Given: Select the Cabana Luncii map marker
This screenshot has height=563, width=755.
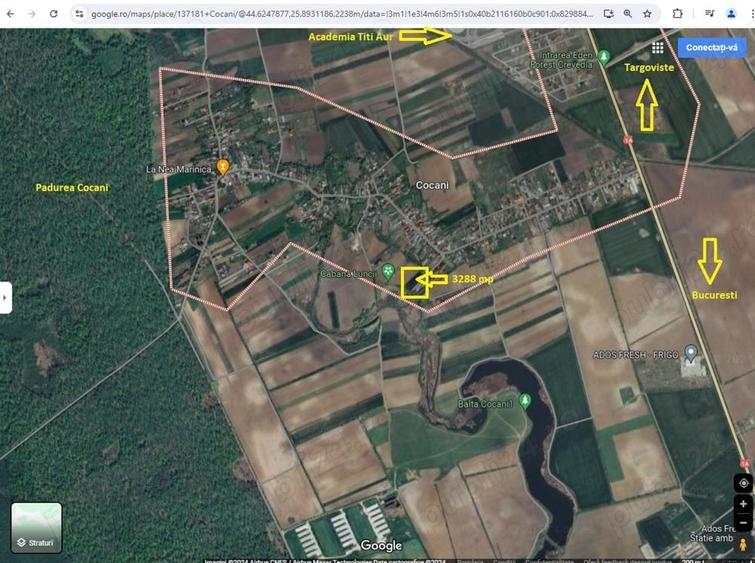Looking at the screenshot, I should pos(388,272).
